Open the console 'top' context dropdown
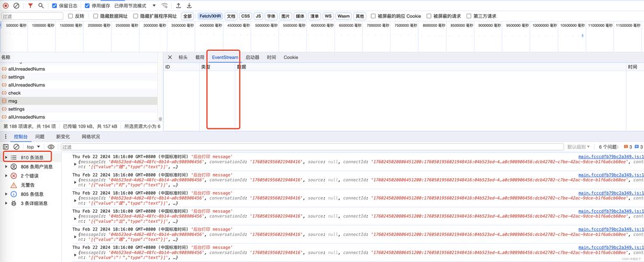 33,147
